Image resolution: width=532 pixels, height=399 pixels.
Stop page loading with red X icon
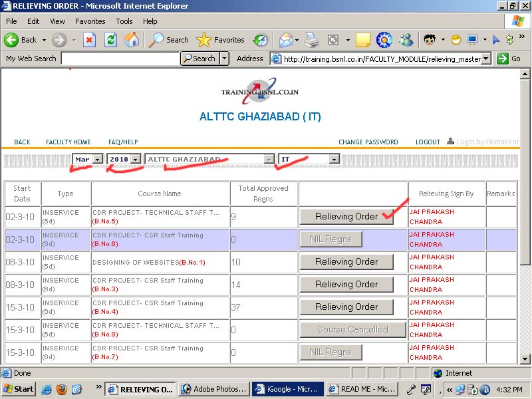89,40
